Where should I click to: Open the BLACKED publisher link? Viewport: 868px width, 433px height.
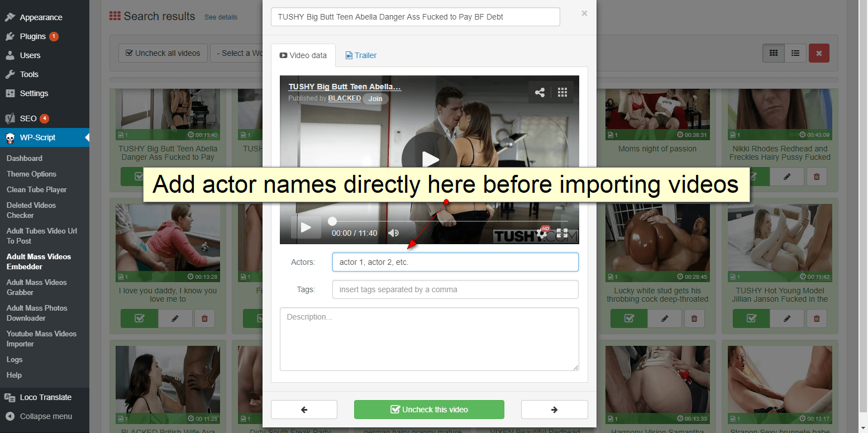click(344, 98)
